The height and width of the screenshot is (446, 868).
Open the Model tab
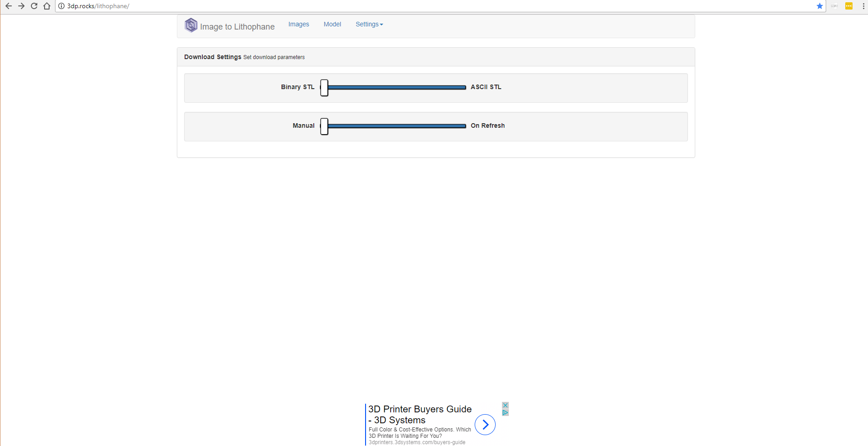point(332,24)
